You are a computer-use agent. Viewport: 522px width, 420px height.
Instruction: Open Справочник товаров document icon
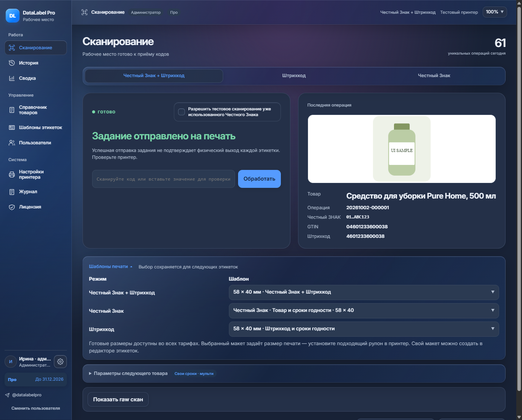pos(12,110)
